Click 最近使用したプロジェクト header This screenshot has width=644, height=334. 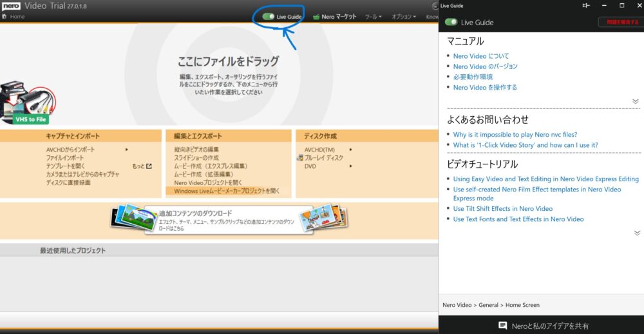pos(73,250)
